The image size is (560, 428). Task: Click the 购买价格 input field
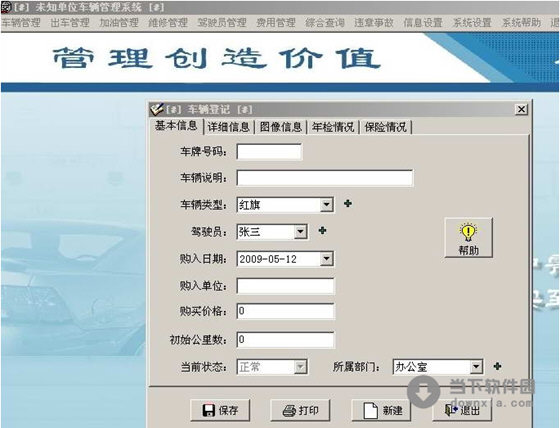coord(285,311)
